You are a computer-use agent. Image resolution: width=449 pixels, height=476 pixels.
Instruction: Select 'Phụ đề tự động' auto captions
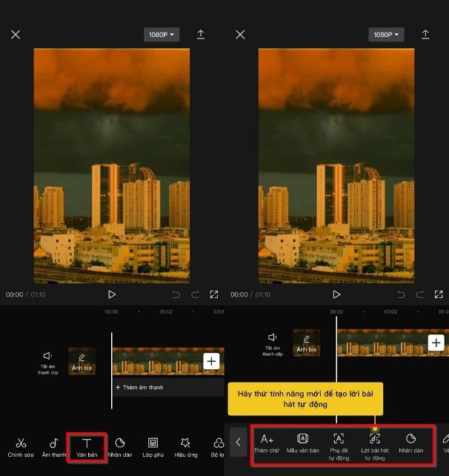[339, 447]
